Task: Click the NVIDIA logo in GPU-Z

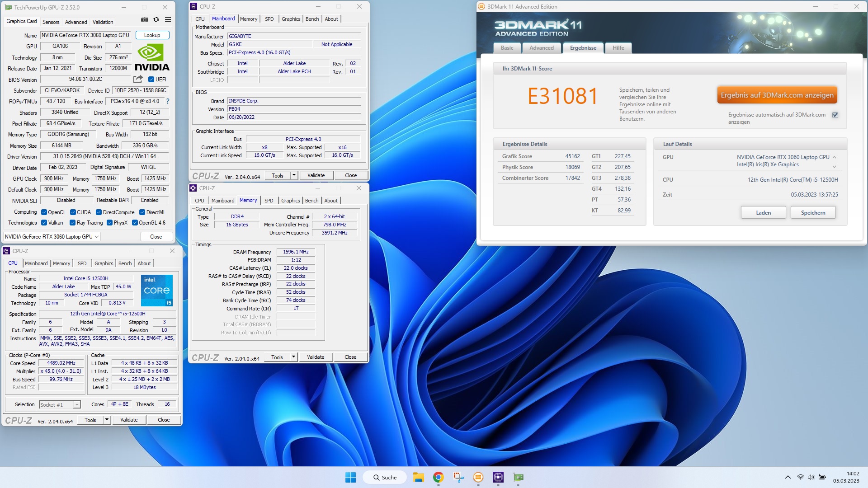Action: (x=152, y=57)
